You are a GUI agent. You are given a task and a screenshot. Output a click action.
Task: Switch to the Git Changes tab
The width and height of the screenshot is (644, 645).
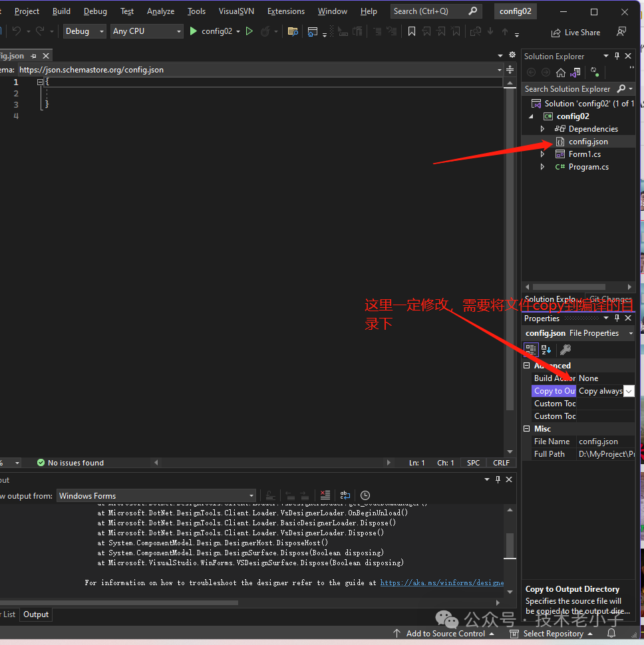[610, 299]
